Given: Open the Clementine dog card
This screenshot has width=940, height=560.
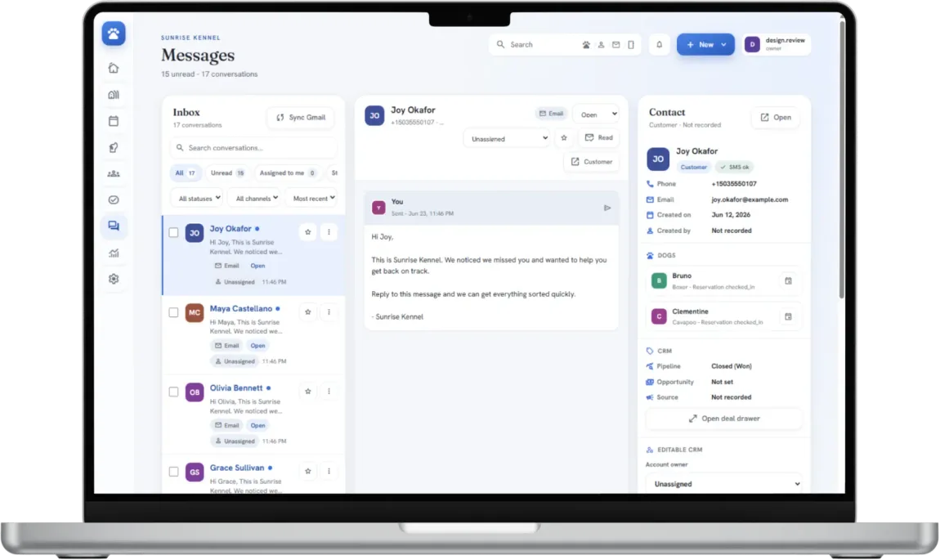Looking at the screenshot, I should (x=724, y=316).
